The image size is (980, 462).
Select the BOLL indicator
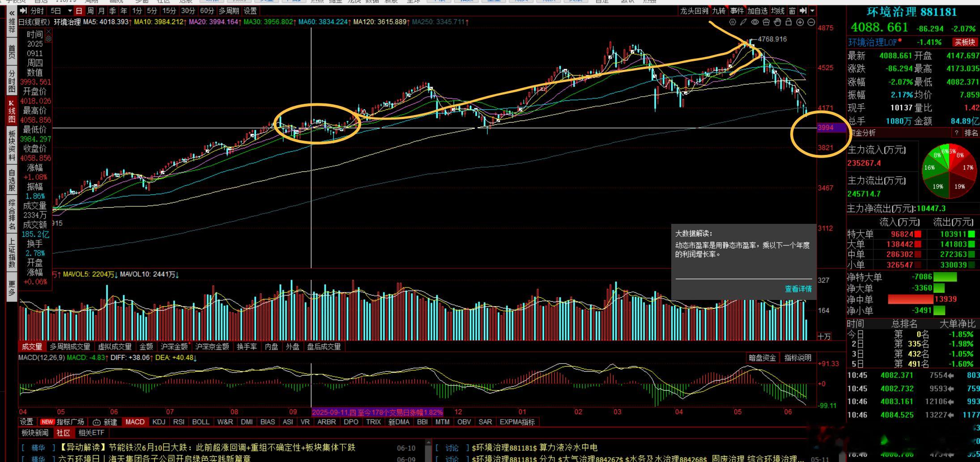click(x=200, y=422)
